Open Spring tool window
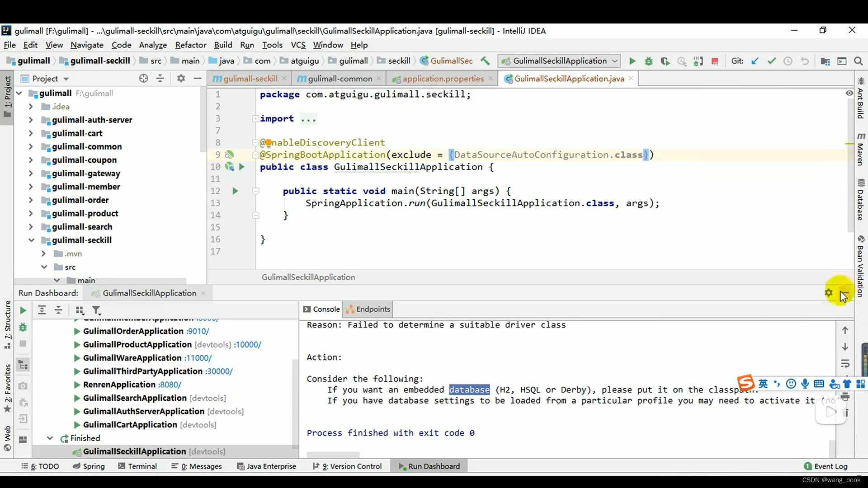868x488 pixels. point(89,466)
